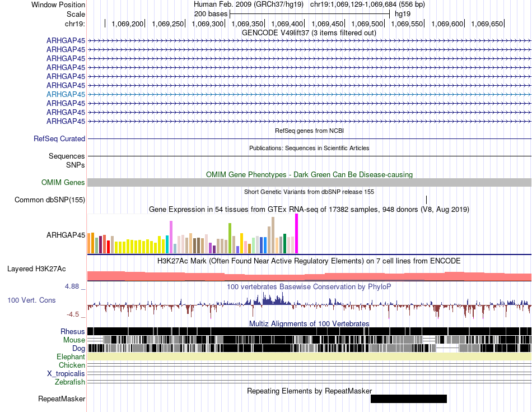Open the RefSeq genes from NCBI title
The height and width of the screenshot is (412, 532).
[309, 131]
